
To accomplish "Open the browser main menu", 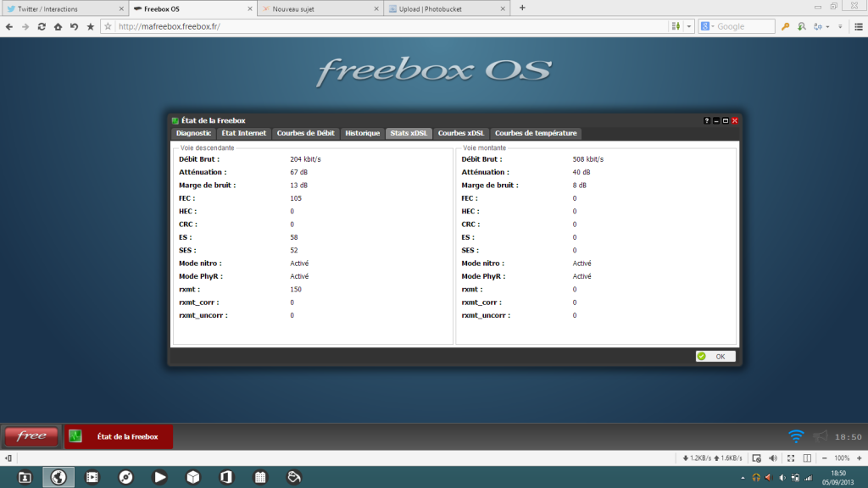I will (x=859, y=26).
